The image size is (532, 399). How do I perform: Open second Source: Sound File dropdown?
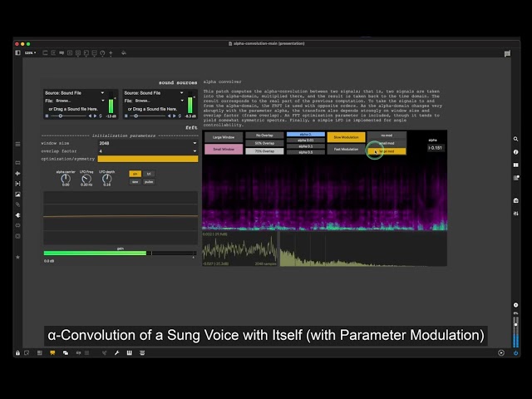coord(154,92)
